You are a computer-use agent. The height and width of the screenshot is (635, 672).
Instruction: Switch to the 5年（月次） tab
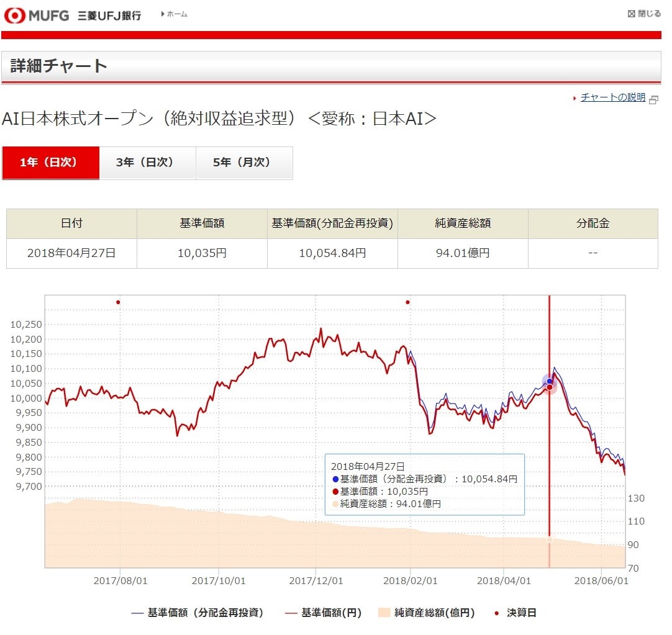click(x=244, y=163)
